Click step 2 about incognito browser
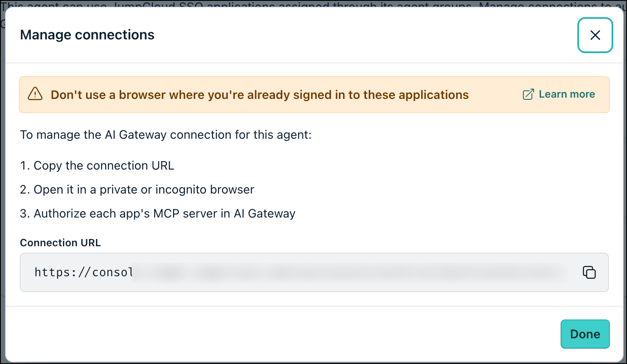Viewport: 627px width, 364px height. pyautogui.click(x=137, y=190)
